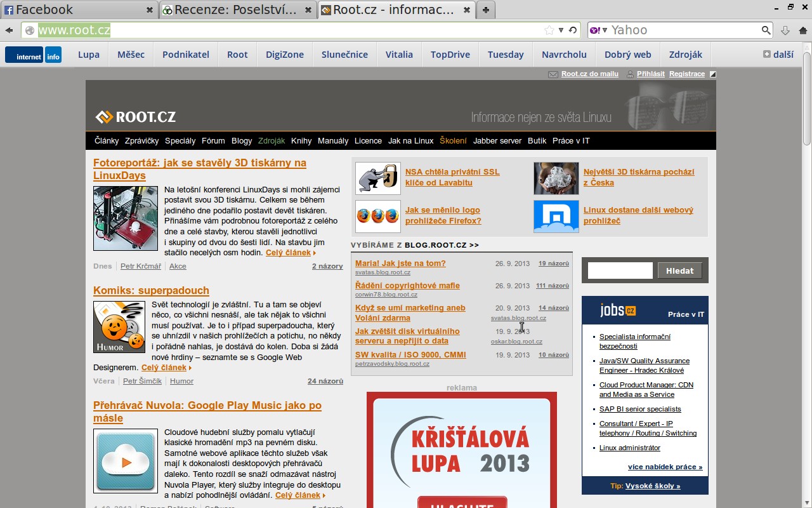This screenshot has width=812, height=508.
Task: Click the Přihlásit login link
Action: (651, 74)
